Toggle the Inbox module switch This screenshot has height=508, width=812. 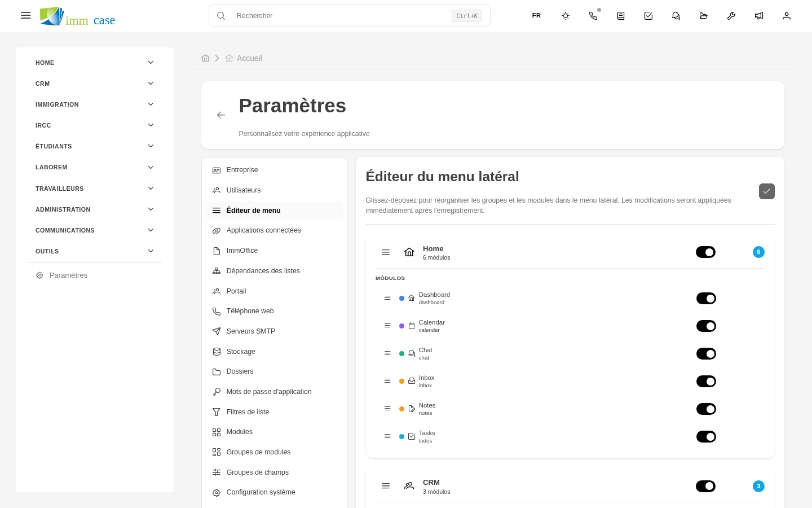706,381
